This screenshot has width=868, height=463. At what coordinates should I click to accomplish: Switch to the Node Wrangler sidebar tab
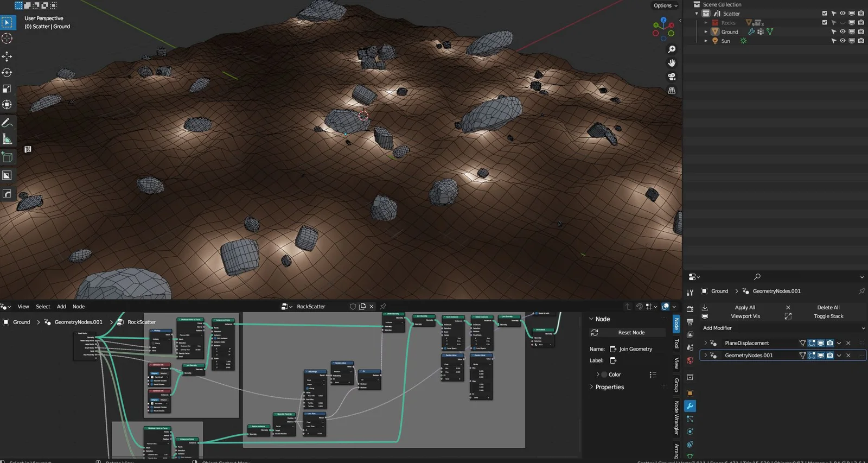pos(676,418)
